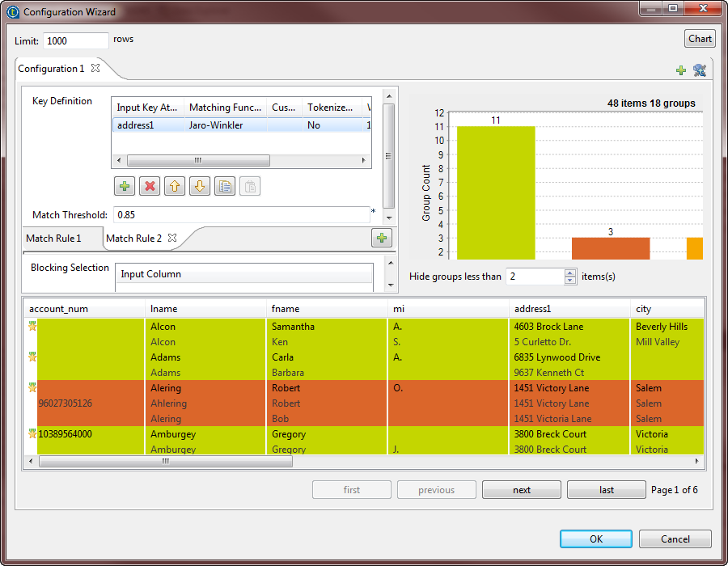728x566 pixels.
Task: Add a new match rule tab
Action: tap(382, 238)
